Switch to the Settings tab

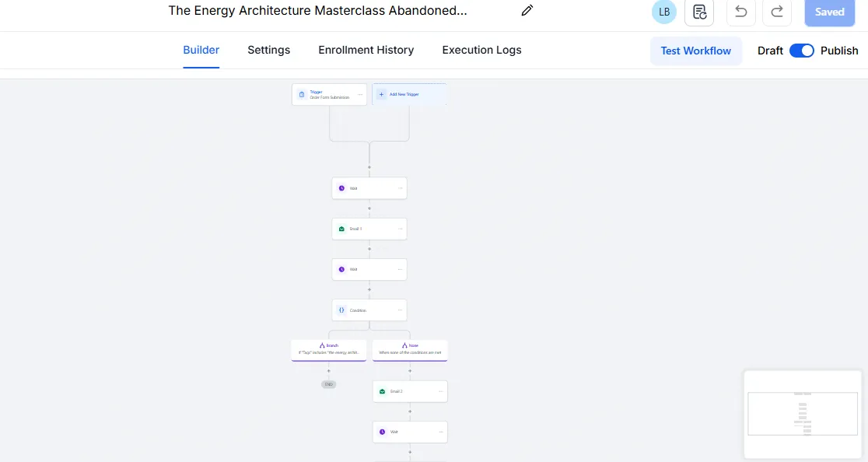click(x=268, y=50)
